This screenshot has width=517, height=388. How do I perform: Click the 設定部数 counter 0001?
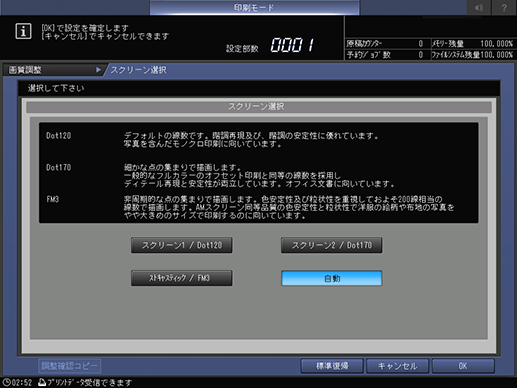(292, 45)
